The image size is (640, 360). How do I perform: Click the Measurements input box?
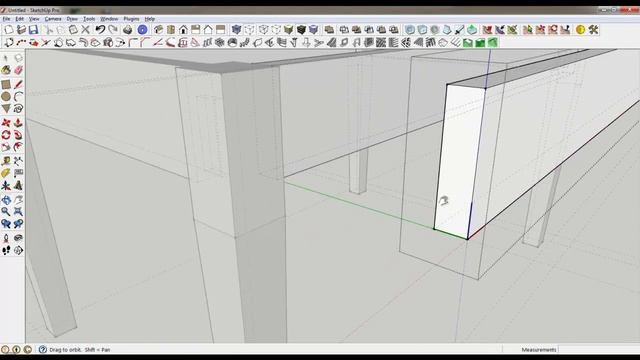[x=598, y=349]
